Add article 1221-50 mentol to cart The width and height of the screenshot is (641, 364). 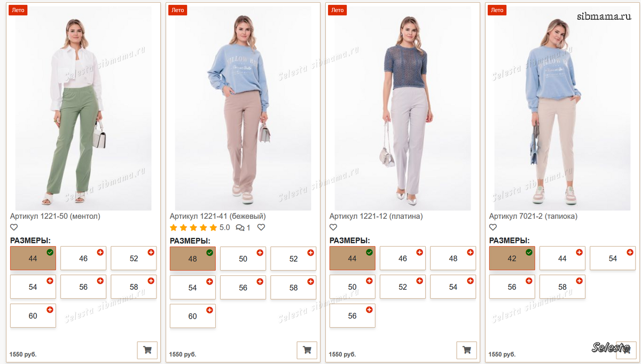147,350
